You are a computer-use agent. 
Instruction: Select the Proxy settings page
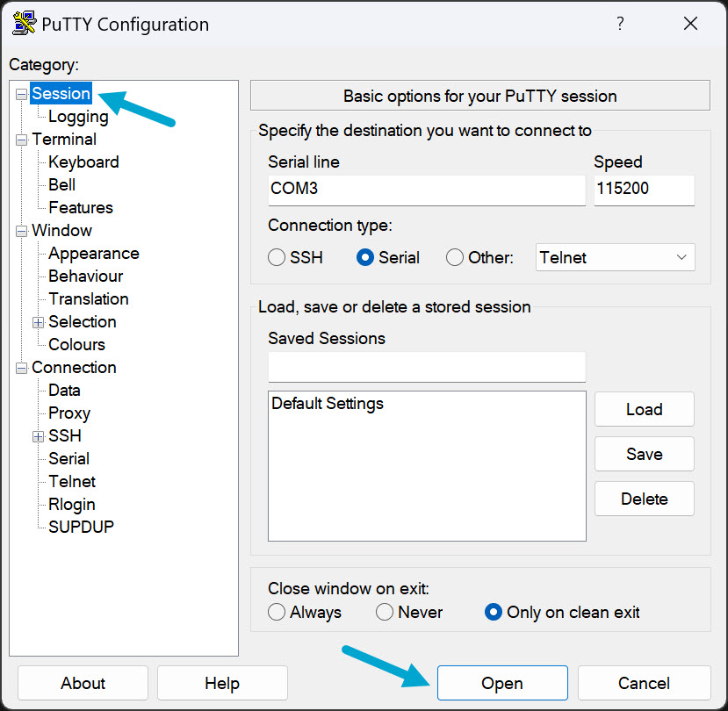tap(68, 413)
